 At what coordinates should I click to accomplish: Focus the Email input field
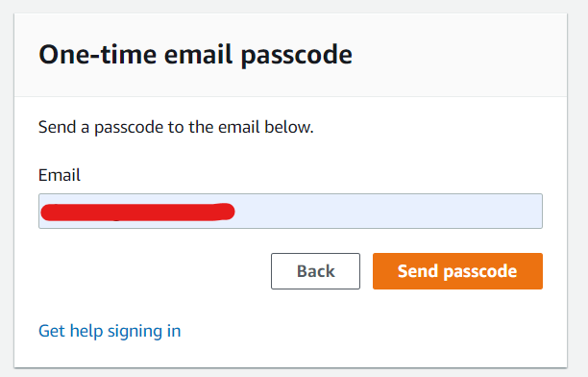tap(290, 211)
